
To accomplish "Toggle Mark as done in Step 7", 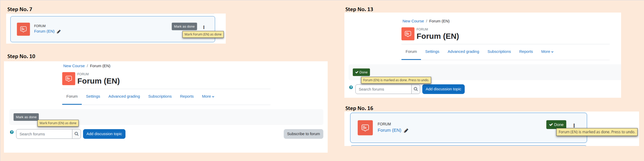I will click(184, 27).
